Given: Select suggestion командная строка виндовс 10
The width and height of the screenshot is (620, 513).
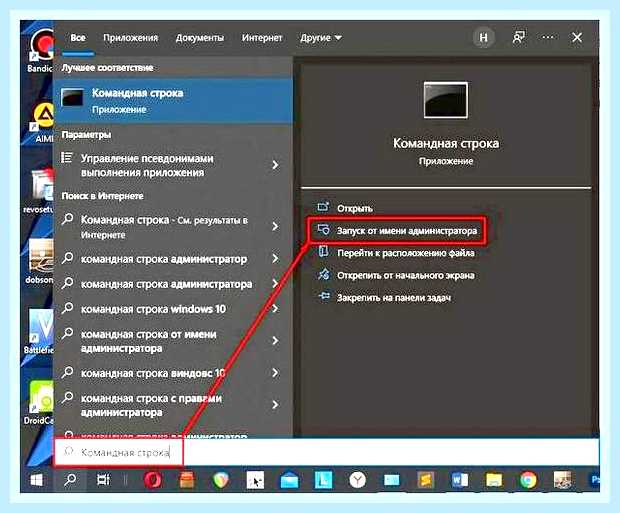Looking at the screenshot, I should tap(153, 373).
